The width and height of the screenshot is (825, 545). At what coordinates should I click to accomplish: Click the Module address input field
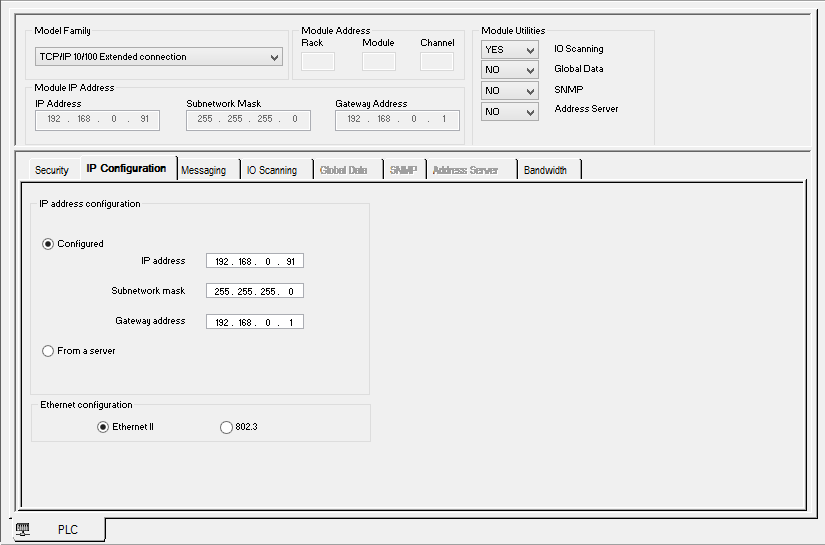tap(379, 62)
